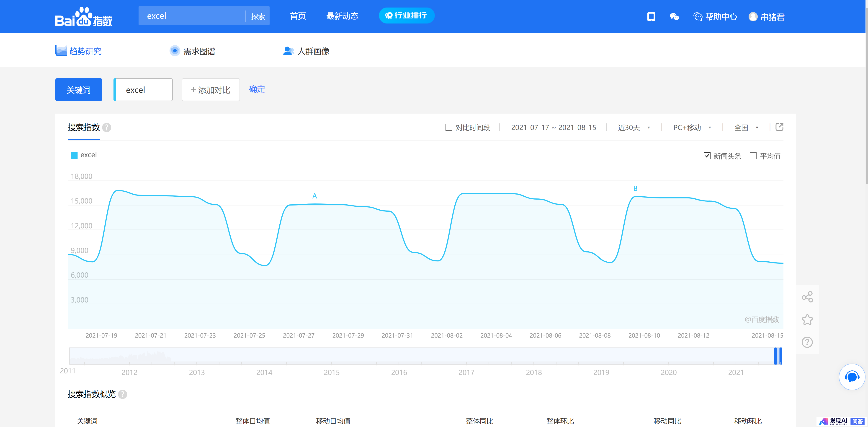This screenshot has width=868, height=427.
Task: Click the 人群画像 people icon
Action: (288, 51)
